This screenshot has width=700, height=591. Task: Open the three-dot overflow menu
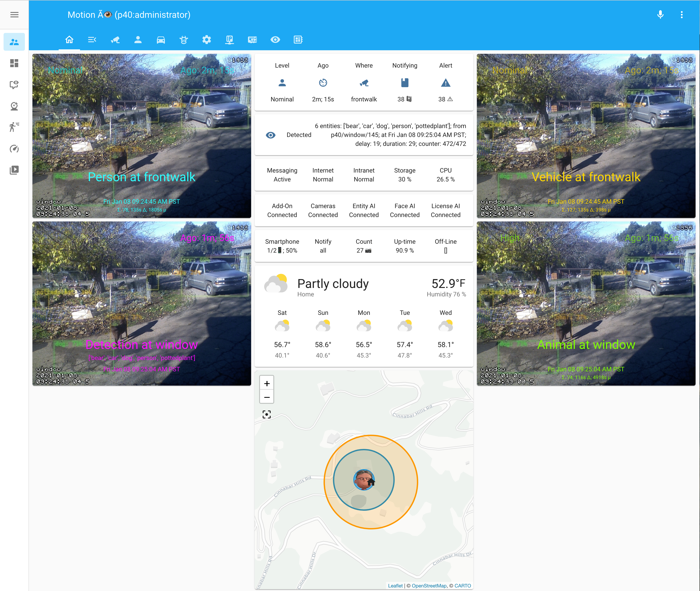pos(682,15)
